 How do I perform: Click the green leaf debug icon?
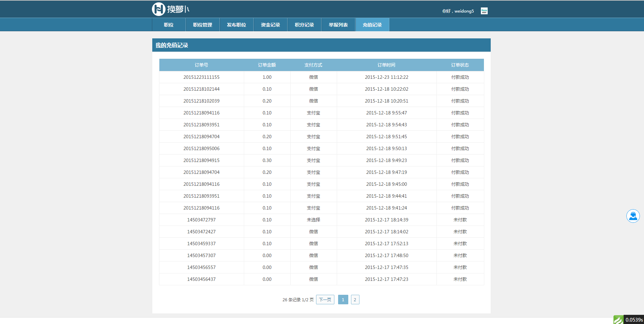[618, 320]
